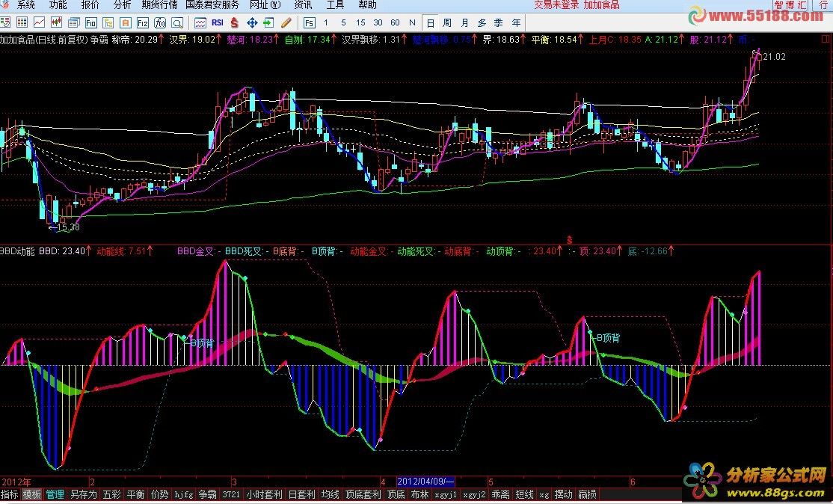Screen dimensions: 833x504
Task: Click the line chart toolbar icon
Action: click(x=40, y=22)
